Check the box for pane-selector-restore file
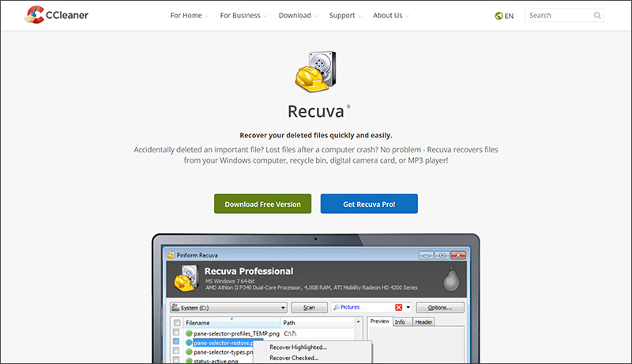Viewport: 632px width, 364px height. 176,341
